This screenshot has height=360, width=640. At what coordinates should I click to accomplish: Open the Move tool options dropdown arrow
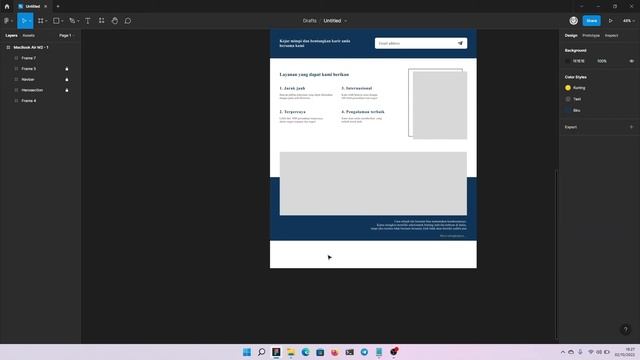coord(30,21)
